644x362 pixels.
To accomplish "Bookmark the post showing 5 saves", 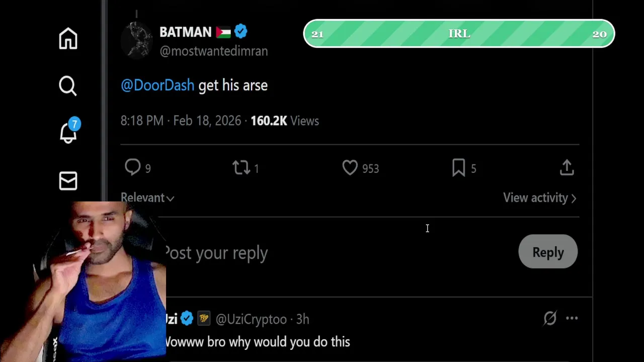I will coord(458,168).
